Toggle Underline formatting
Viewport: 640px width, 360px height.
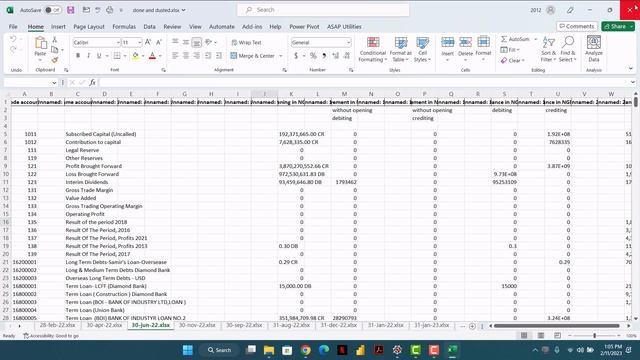coord(99,56)
